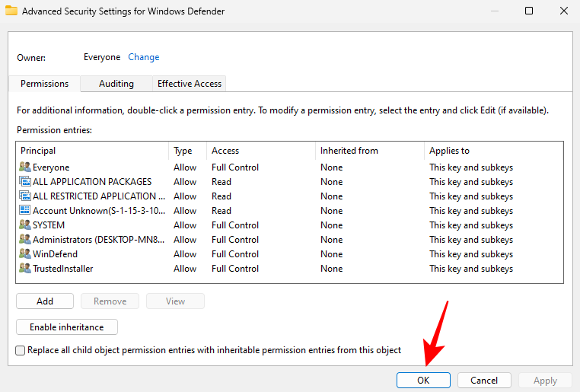This screenshot has height=392, width=580.
Task: Click the SYSTEM principal user icon
Action: [24, 225]
